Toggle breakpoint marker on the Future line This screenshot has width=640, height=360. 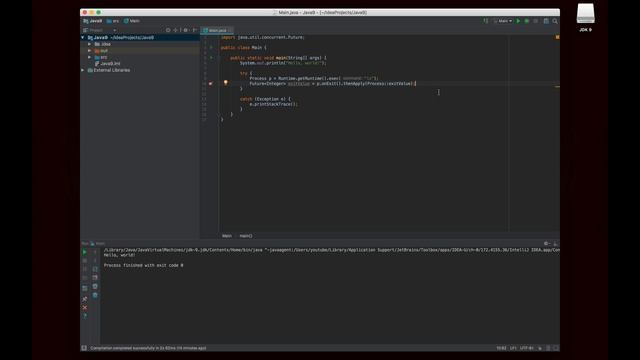(211, 84)
